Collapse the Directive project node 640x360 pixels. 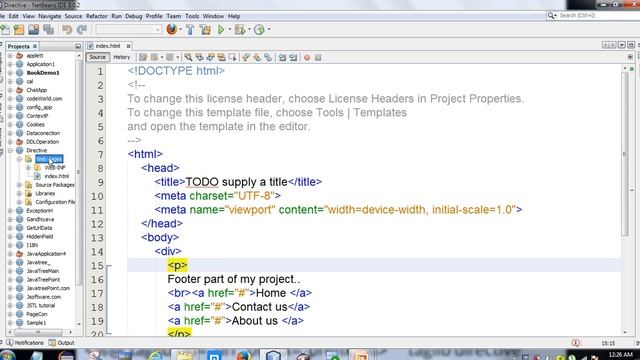pyautogui.click(x=10, y=150)
